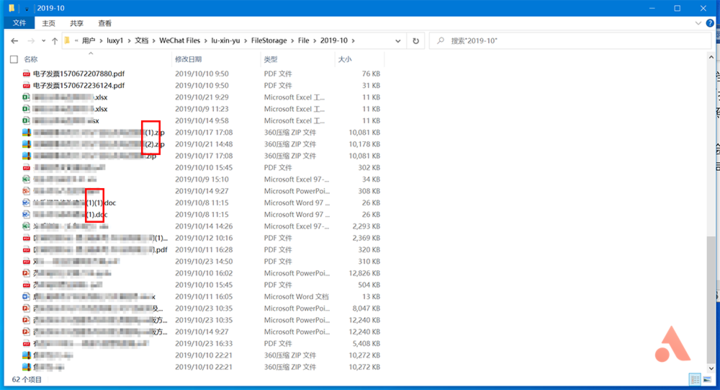Click PDF icon of the 504 KB file

click(26, 285)
